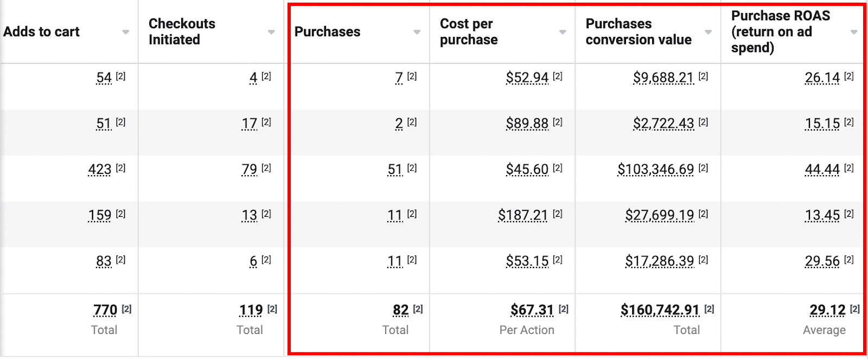Open the Checkouts Initiated column dropdown arrow

[x=271, y=32]
